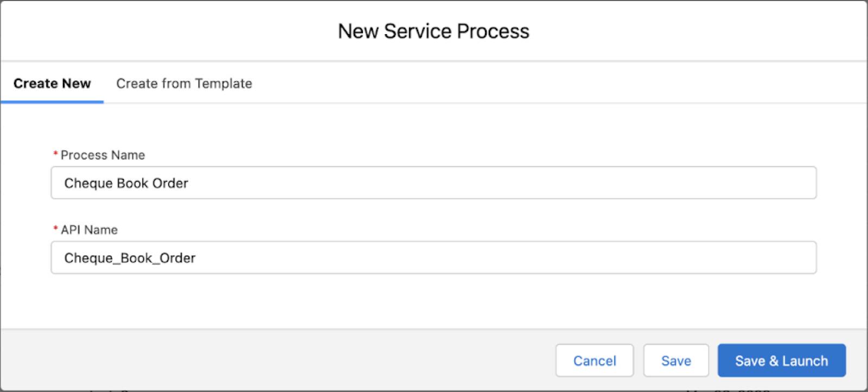Screen dimensions: 868x392
Task: Select the Create New tab
Action: 52,83
